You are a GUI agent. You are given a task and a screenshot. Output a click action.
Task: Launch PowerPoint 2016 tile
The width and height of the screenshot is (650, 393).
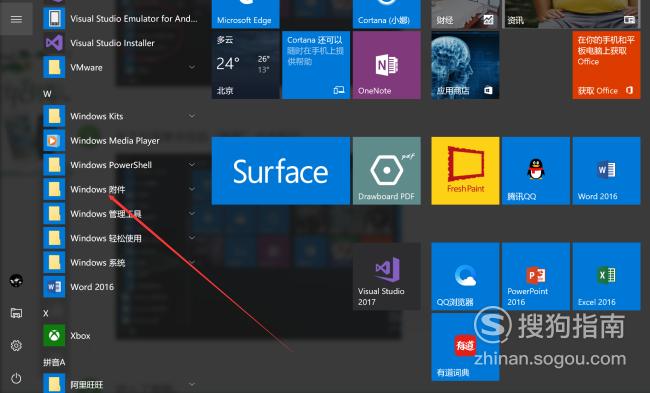pos(536,277)
